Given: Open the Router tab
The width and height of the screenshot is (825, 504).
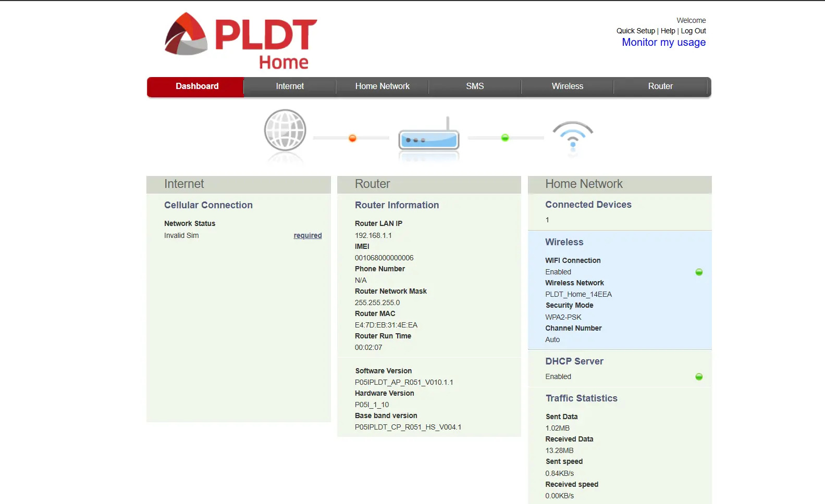Looking at the screenshot, I should [x=660, y=86].
